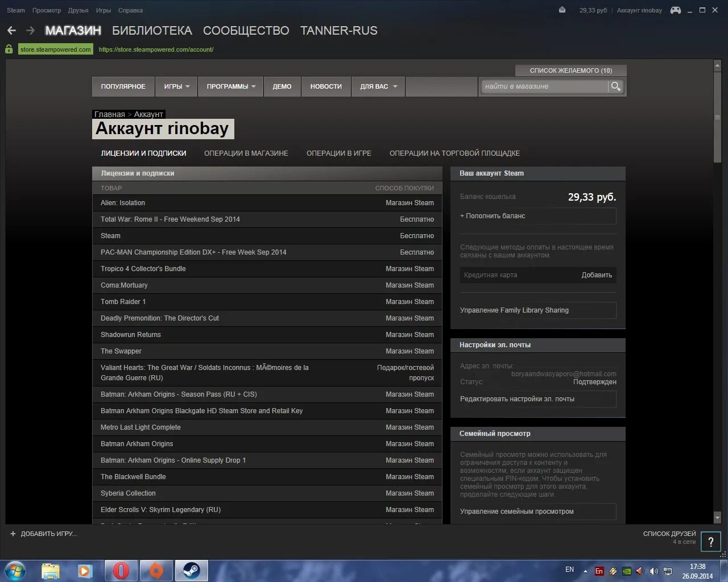Select the Tropico 4 Collector's Bundle row
The height and width of the screenshot is (582, 728).
[x=267, y=269]
